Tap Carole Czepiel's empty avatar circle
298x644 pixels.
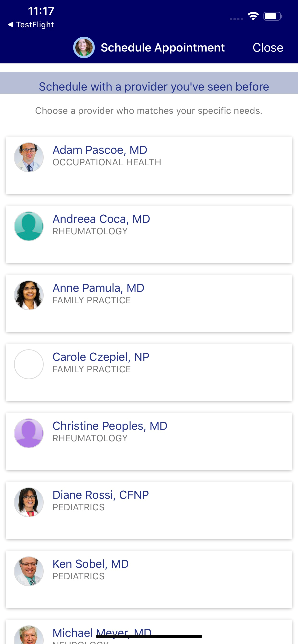29,364
